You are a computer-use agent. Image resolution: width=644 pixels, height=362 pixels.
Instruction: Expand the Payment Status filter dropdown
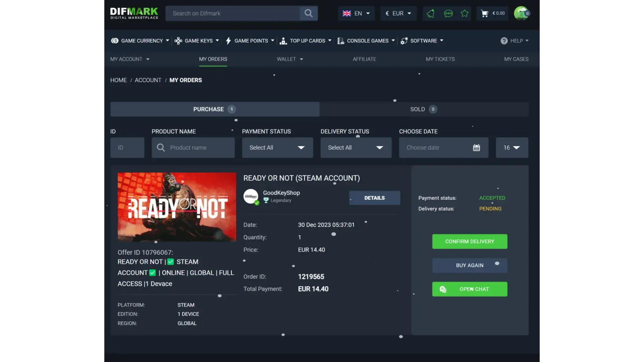(x=277, y=148)
